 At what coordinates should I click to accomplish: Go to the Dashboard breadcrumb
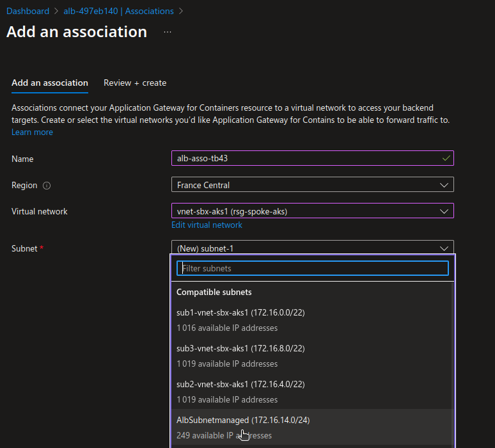pos(27,11)
